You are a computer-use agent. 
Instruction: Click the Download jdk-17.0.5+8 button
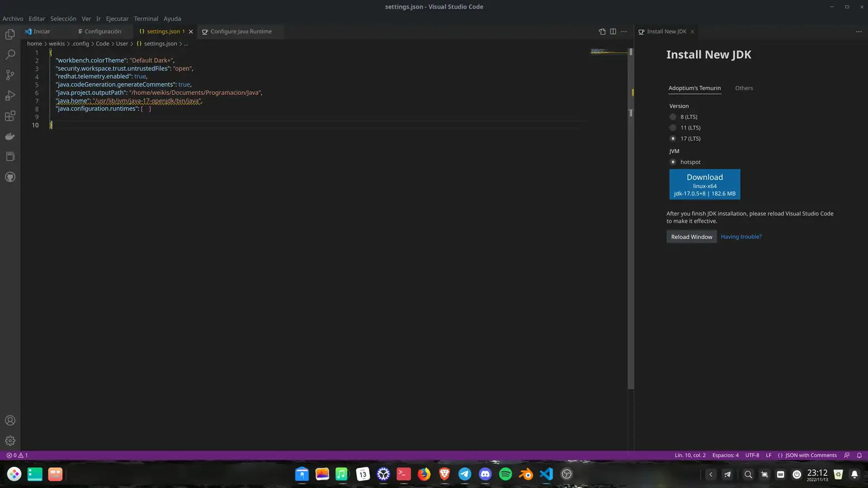705,184
